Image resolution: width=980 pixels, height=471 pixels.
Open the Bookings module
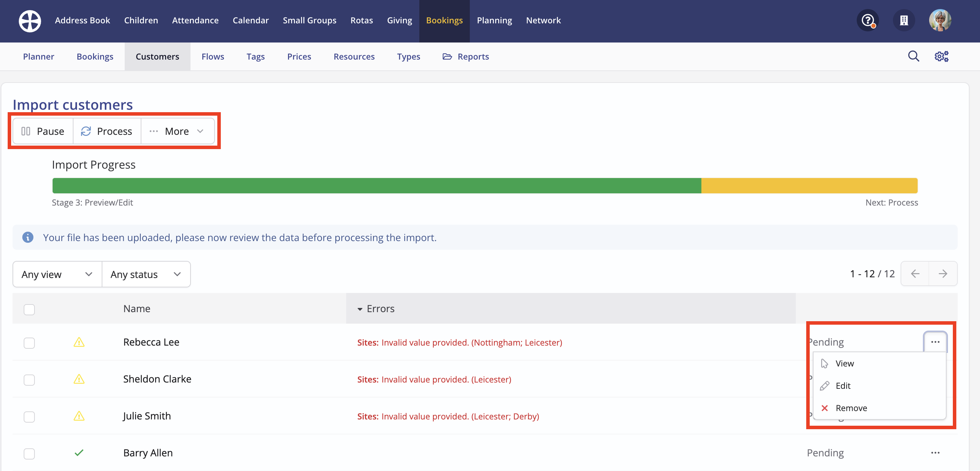(444, 20)
